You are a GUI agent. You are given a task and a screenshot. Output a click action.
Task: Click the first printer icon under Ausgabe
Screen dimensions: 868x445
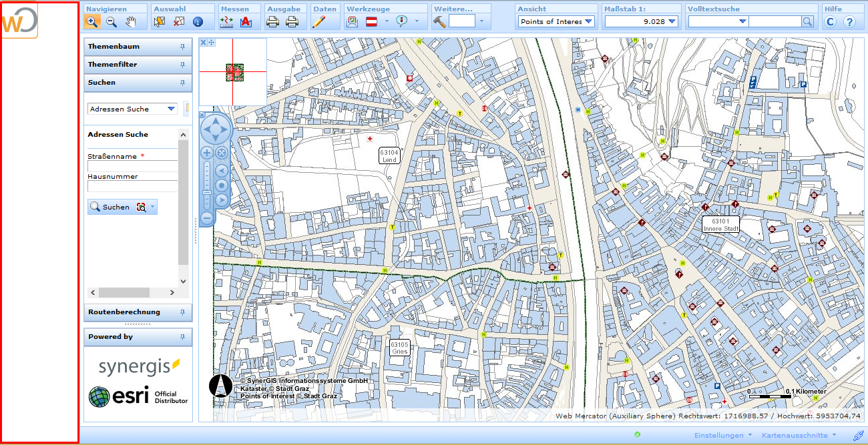pyautogui.click(x=272, y=21)
